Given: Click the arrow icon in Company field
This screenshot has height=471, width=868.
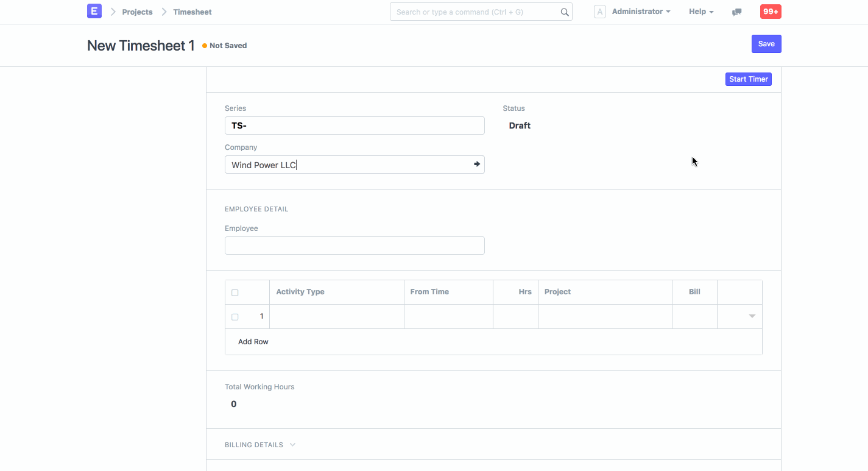Looking at the screenshot, I should [477, 165].
